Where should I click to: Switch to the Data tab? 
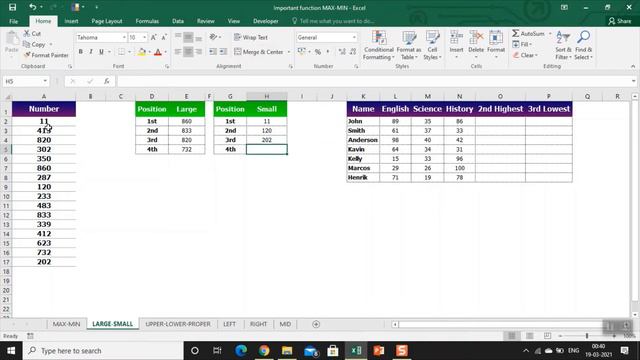[178, 21]
